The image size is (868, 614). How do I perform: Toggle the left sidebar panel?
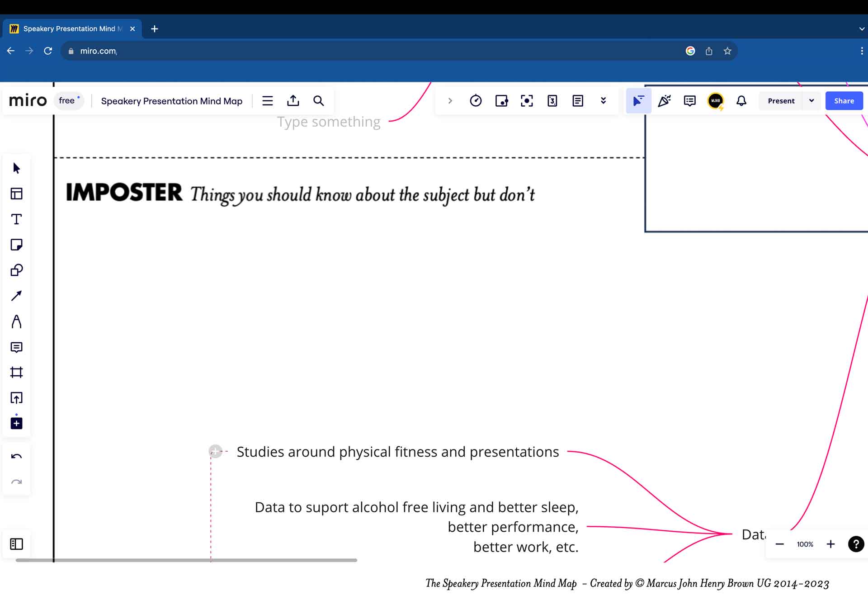(x=16, y=544)
